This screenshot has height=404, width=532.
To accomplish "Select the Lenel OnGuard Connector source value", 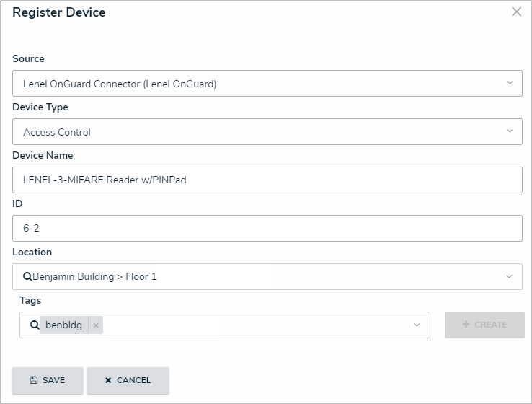I will click(120, 84).
